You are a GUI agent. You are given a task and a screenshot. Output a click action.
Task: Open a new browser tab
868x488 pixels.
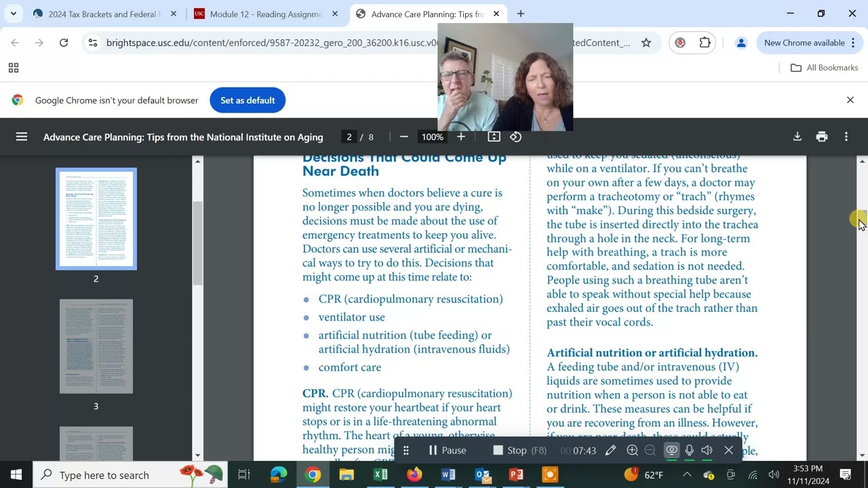pyautogui.click(x=520, y=14)
